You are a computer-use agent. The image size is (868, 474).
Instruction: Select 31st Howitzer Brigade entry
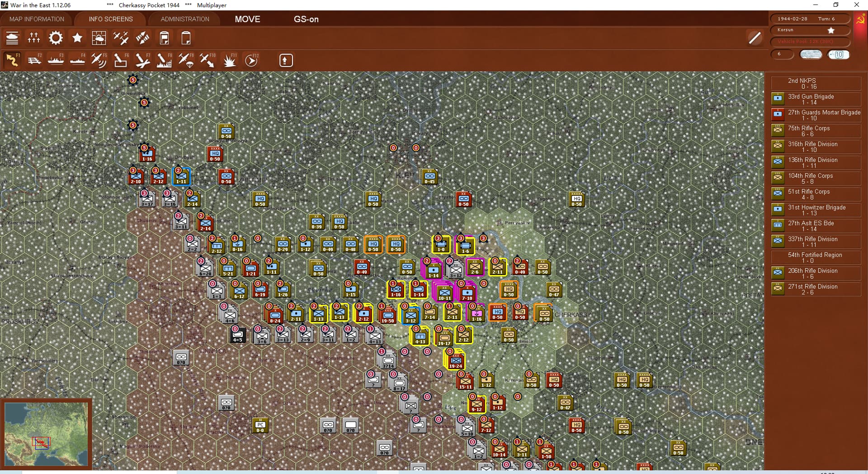[816, 210]
